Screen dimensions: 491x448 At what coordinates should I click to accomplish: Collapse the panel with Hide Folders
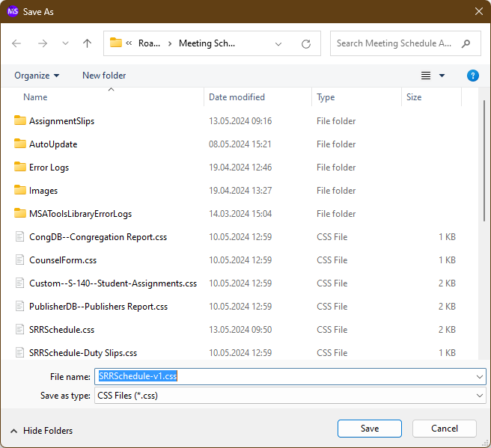pos(41,430)
